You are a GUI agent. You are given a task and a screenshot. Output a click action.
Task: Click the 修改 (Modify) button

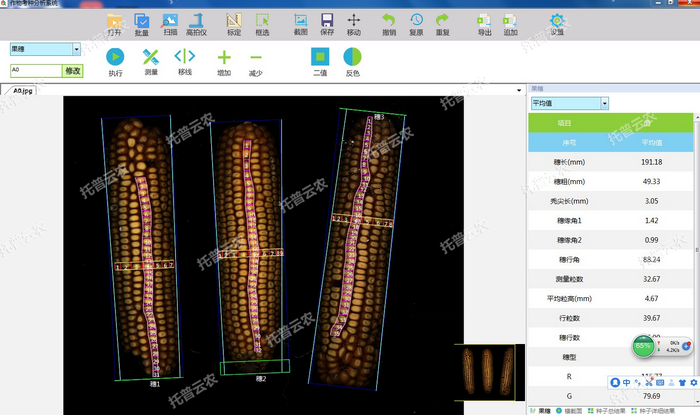(72, 71)
